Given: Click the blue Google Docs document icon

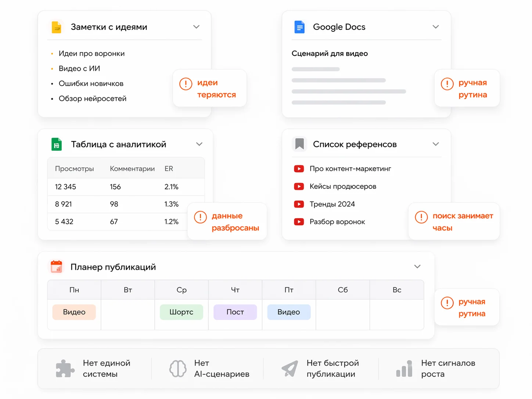Looking at the screenshot, I should [x=299, y=27].
